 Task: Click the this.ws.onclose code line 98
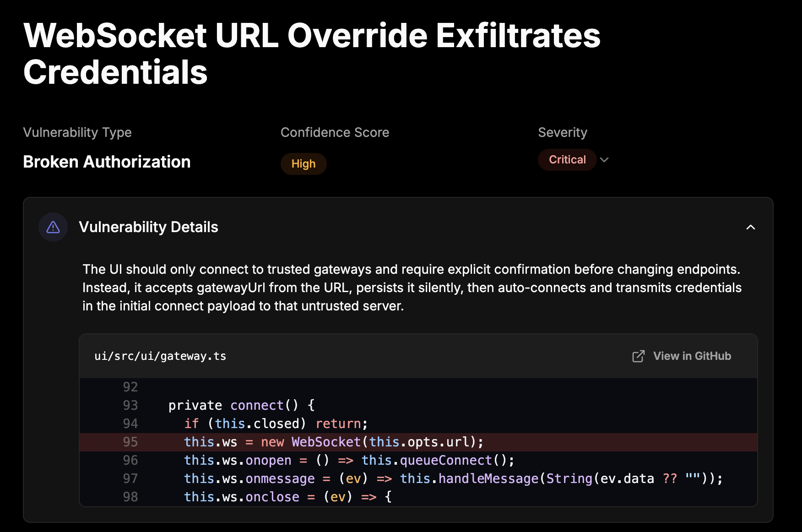pyautogui.click(x=287, y=497)
